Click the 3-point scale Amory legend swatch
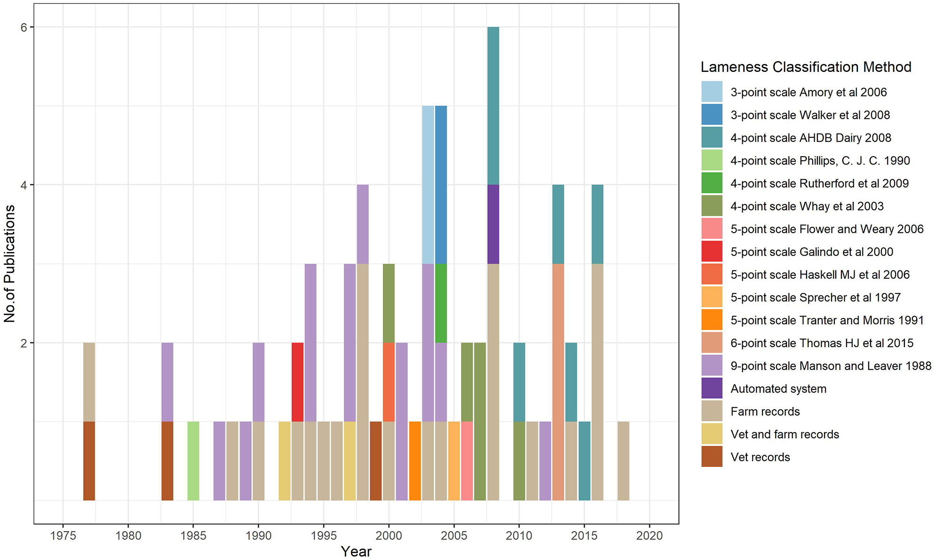 click(x=712, y=92)
